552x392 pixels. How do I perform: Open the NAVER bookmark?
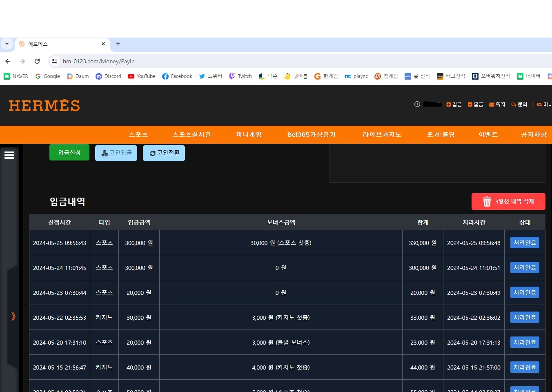click(x=16, y=76)
